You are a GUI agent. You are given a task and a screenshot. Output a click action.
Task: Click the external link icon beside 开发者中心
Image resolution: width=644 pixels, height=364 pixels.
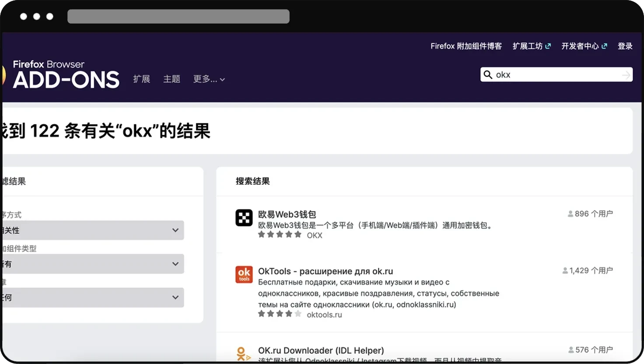click(x=604, y=46)
